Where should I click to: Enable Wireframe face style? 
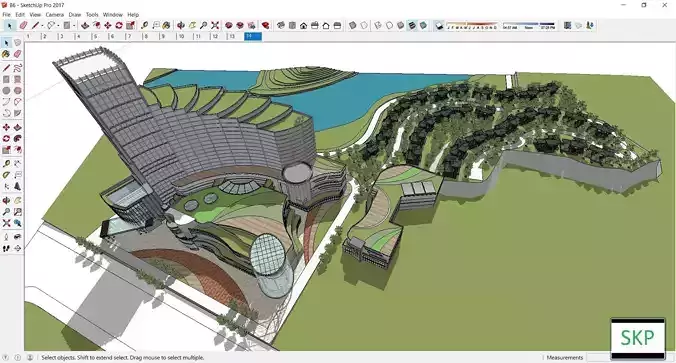[x=378, y=25]
